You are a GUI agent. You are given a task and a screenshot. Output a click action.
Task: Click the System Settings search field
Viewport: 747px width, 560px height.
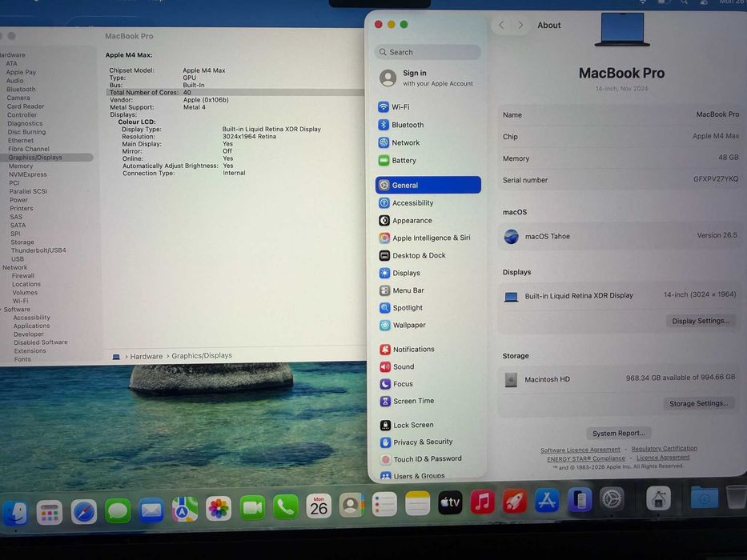[x=428, y=52]
